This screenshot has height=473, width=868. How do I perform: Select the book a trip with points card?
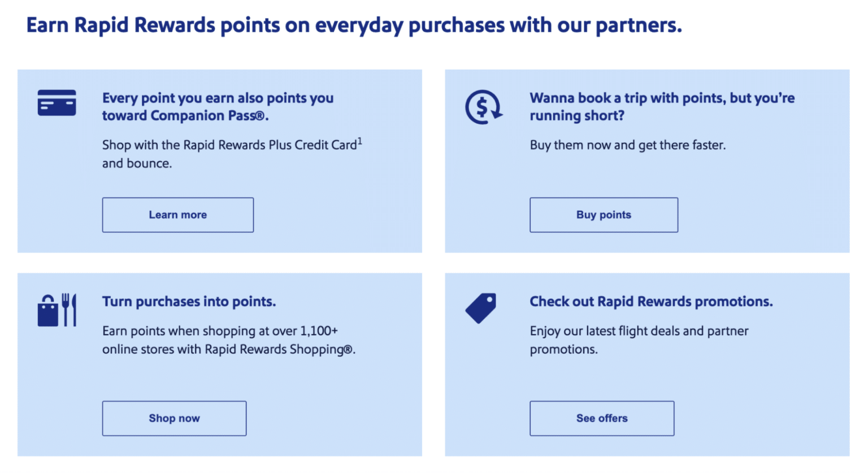(648, 161)
